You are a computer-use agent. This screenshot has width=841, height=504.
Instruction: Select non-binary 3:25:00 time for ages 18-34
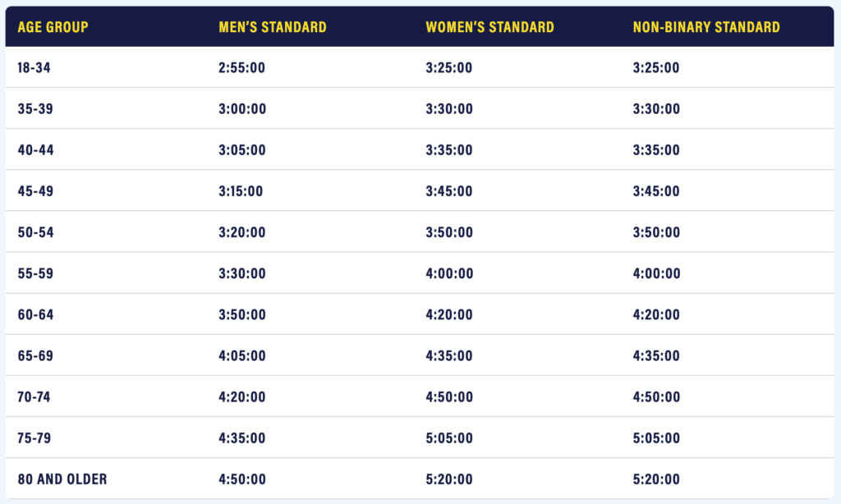[x=656, y=68]
